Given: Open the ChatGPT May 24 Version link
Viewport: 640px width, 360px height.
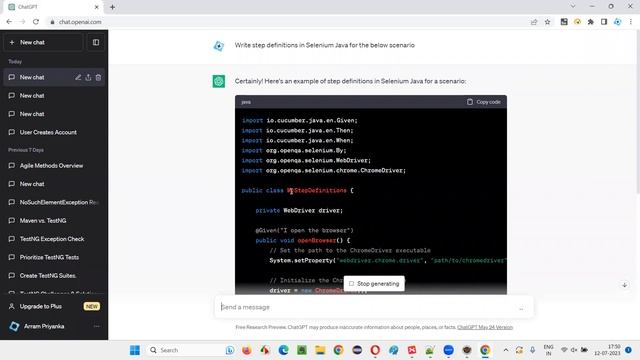Looking at the screenshot, I should (x=485, y=327).
